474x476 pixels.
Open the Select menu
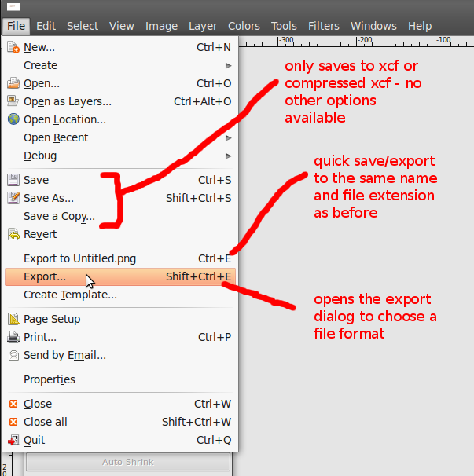click(x=83, y=26)
